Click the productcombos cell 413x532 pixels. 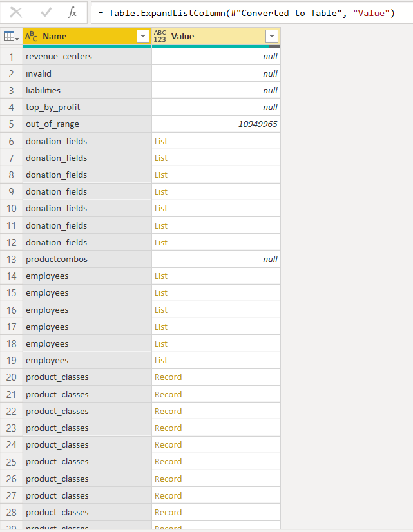pyautogui.click(x=87, y=259)
